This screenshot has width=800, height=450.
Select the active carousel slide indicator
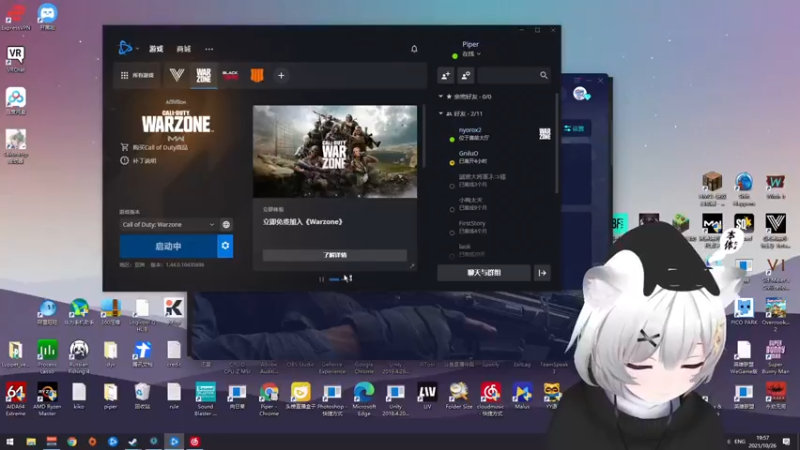coord(334,279)
